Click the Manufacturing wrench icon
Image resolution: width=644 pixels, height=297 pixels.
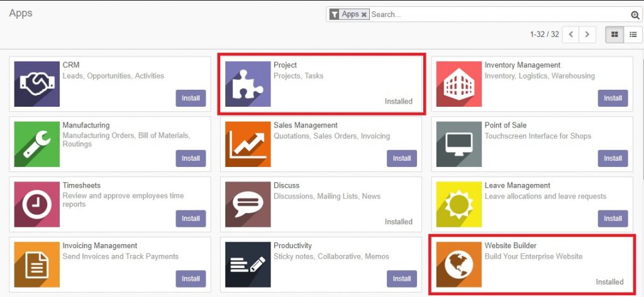[x=37, y=144]
